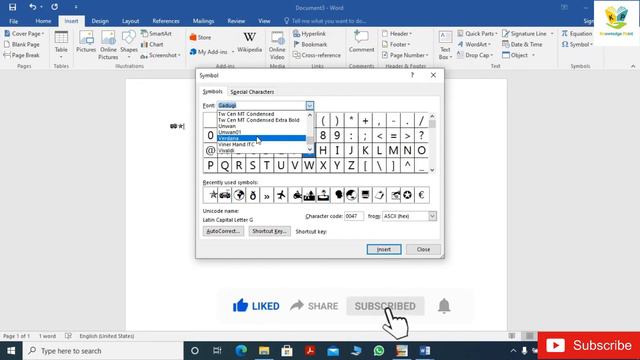The image size is (640, 360).
Task: Expand the Font dropdown arrow
Action: tap(309, 105)
